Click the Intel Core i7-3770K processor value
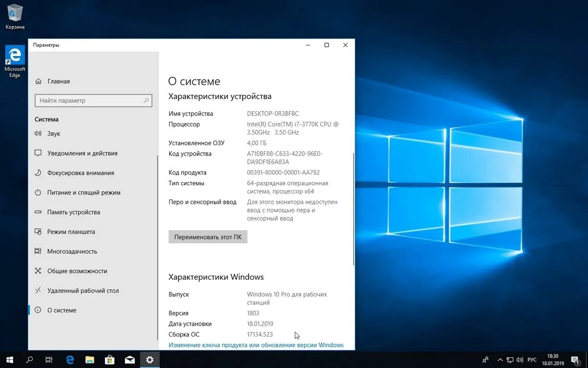 point(293,128)
